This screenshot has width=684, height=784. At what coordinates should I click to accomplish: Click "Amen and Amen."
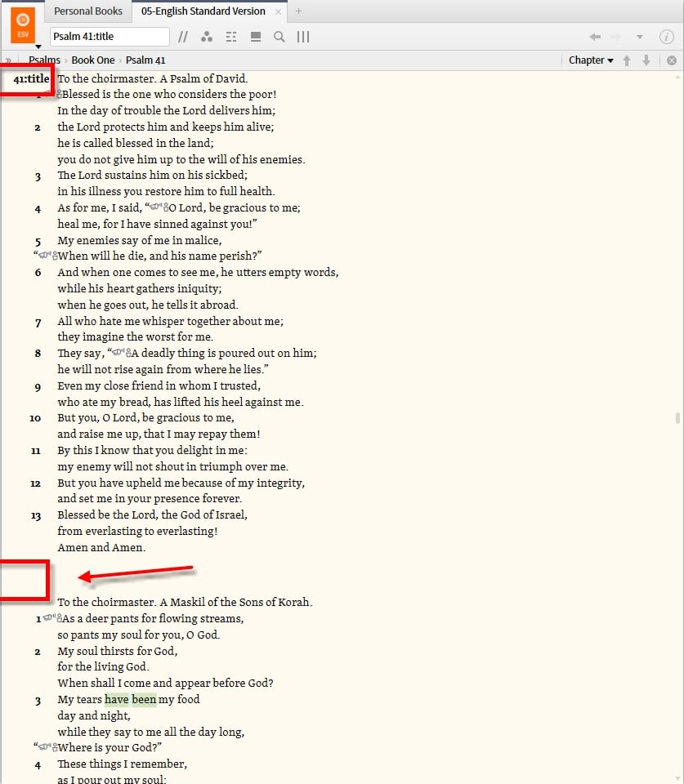pos(101,547)
